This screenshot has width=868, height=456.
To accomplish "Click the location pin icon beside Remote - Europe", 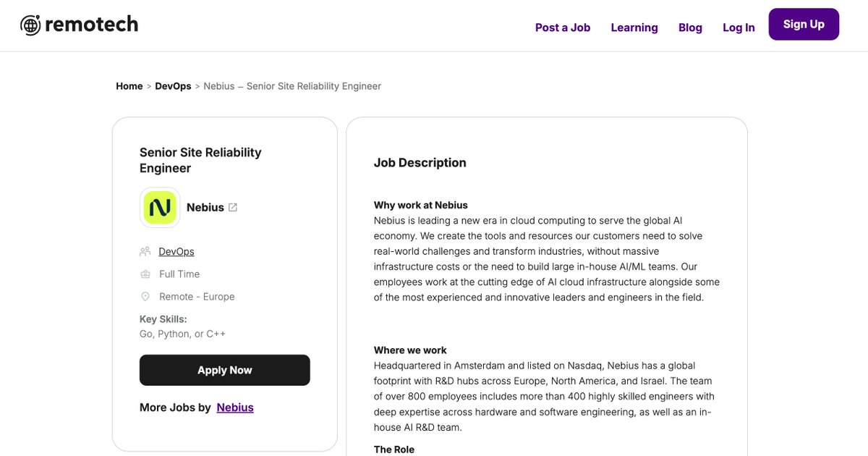I will click(x=145, y=297).
